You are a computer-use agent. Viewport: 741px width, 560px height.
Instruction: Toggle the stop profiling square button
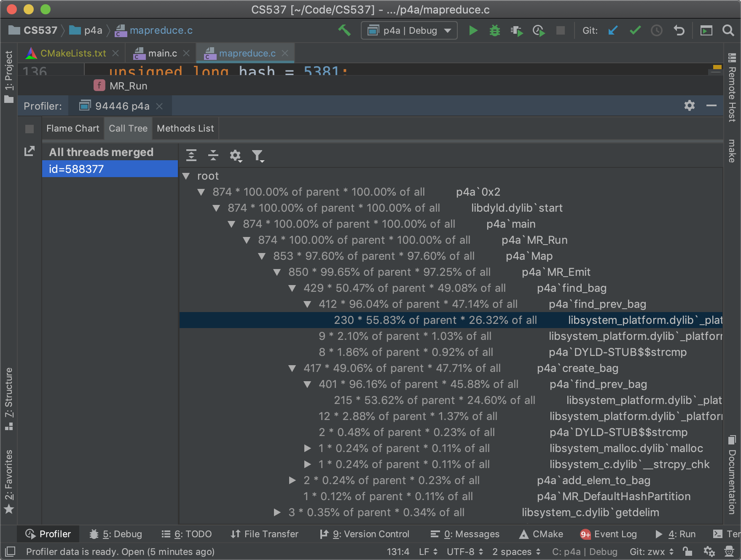pyautogui.click(x=30, y=129)
